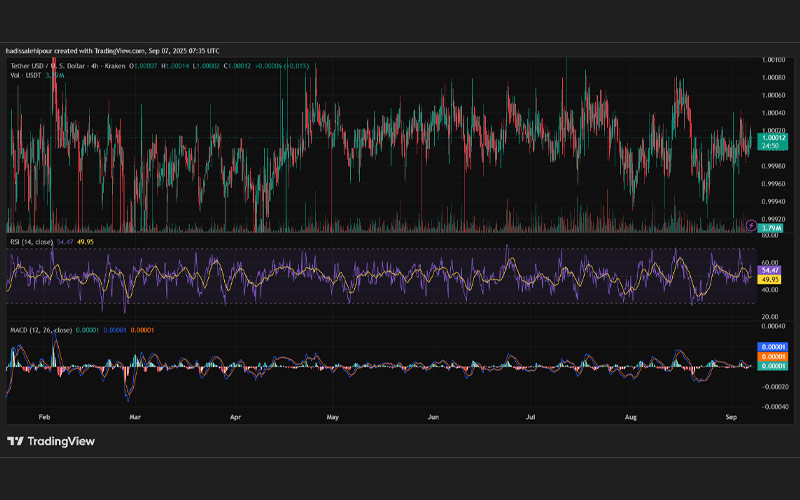800x500 pixels.
Task: Click the 60.00 RSI axis label
Action: 770,262
